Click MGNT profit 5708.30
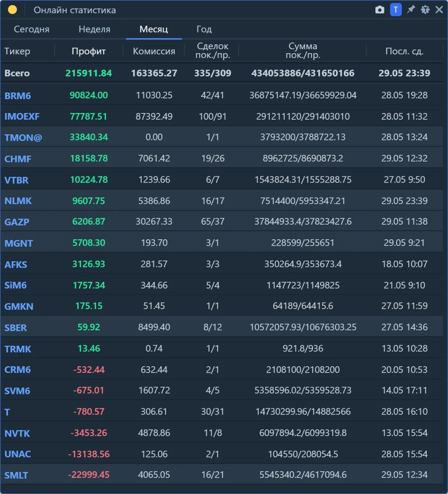 89,243
